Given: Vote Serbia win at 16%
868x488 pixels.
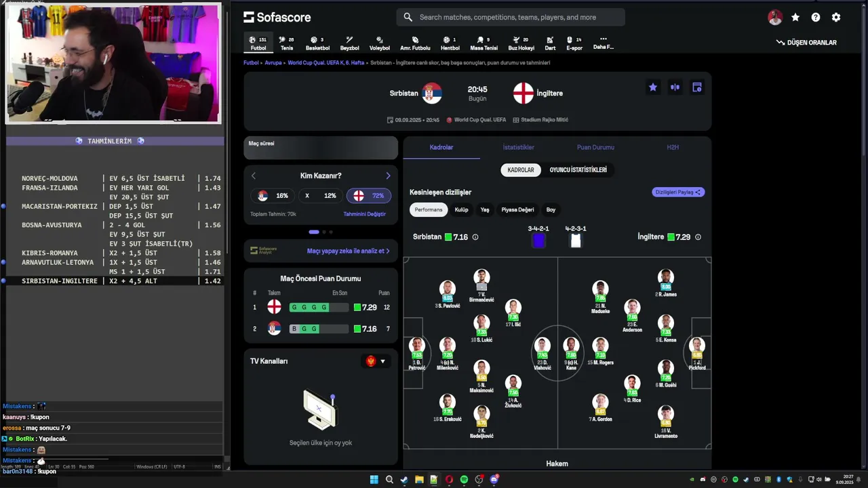Looking at the screenshot, I should tap(273, 196).
